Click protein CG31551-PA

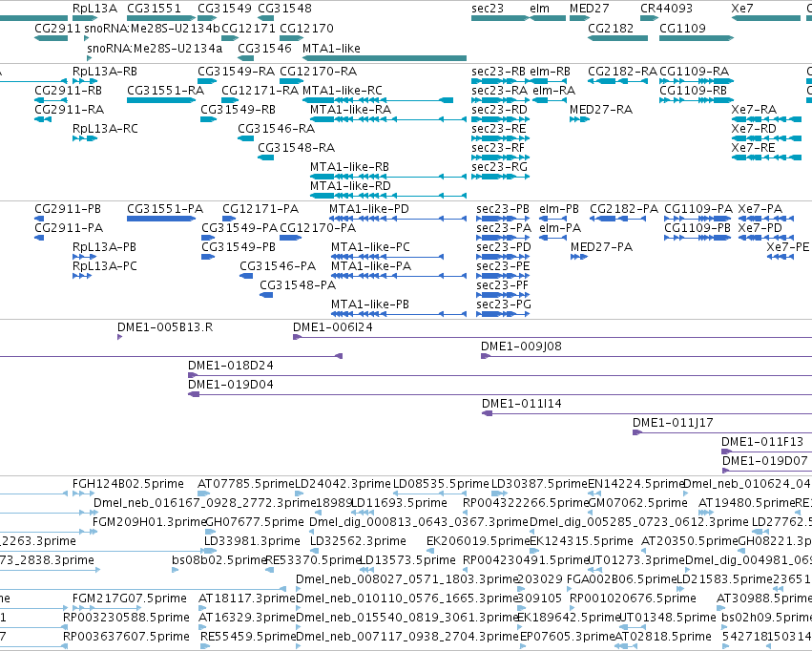[x=165, y=209]
